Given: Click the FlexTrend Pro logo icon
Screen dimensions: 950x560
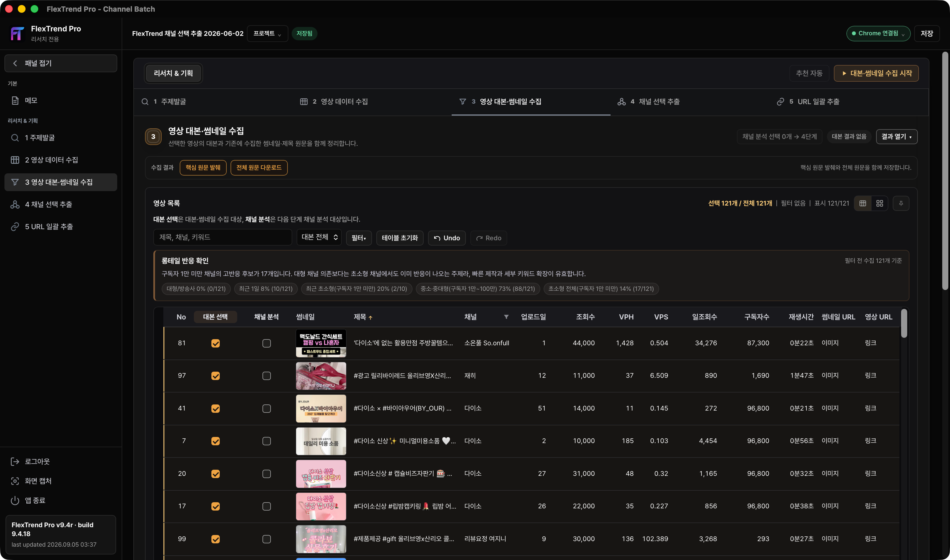Looking at the screenshot, I should [x=17, y=33].
